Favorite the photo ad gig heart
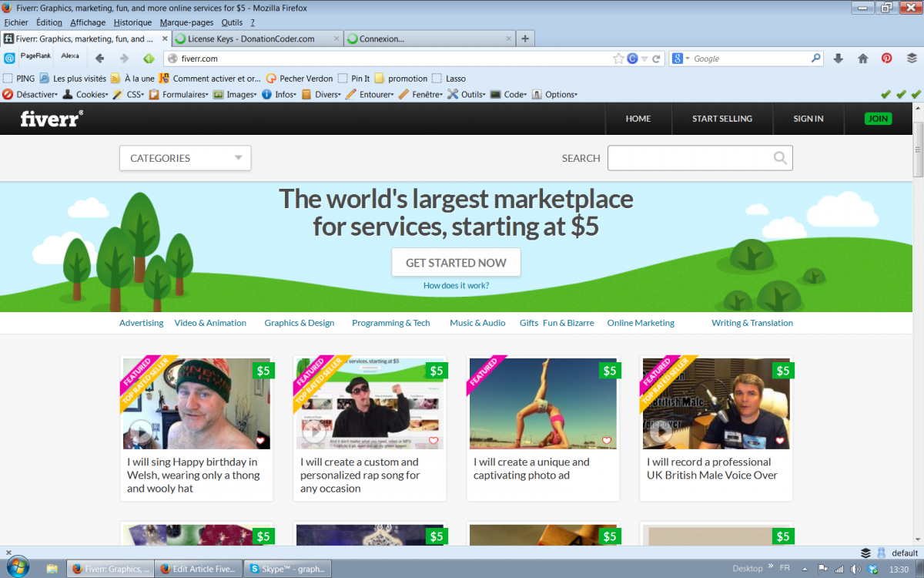The height and width of the screenshot is (578, 924). pyautogui.click(x=607, y=441)
